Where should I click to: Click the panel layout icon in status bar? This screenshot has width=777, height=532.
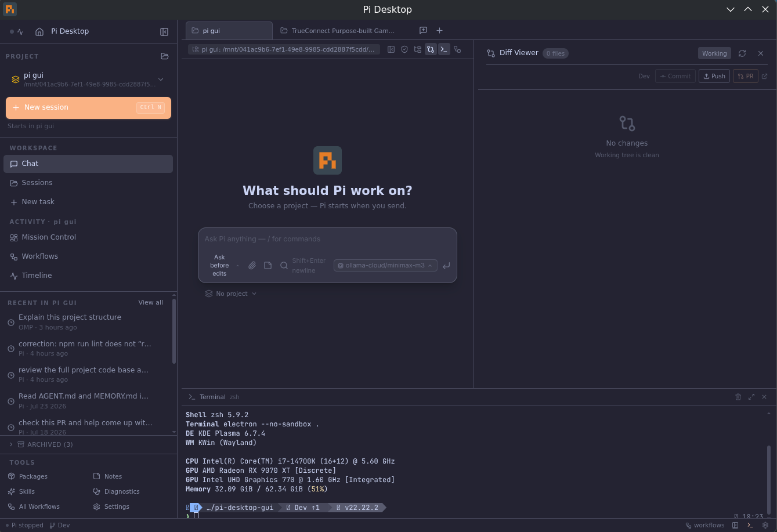click(735, 525)
